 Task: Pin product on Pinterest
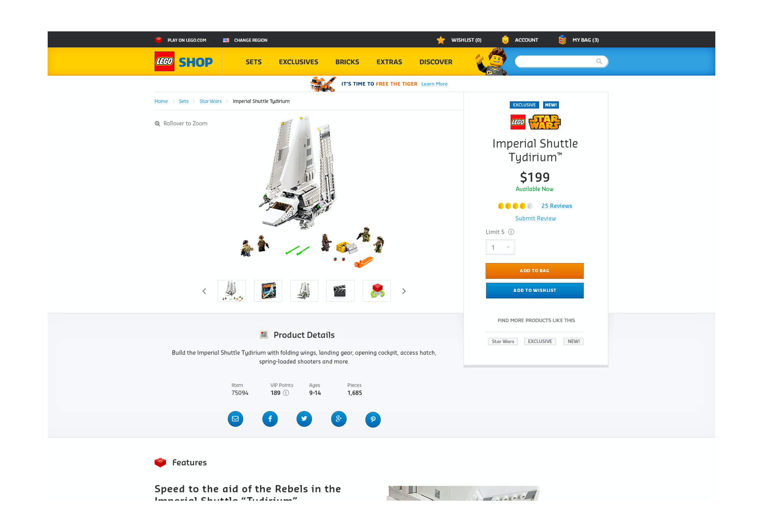(x=373, y=419)
